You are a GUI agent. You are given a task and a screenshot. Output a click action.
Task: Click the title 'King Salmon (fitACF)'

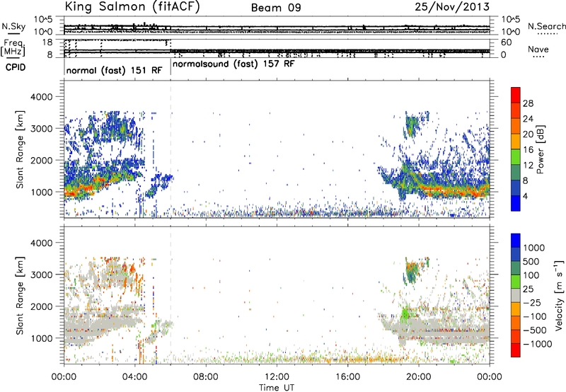[x=132, y=6]
